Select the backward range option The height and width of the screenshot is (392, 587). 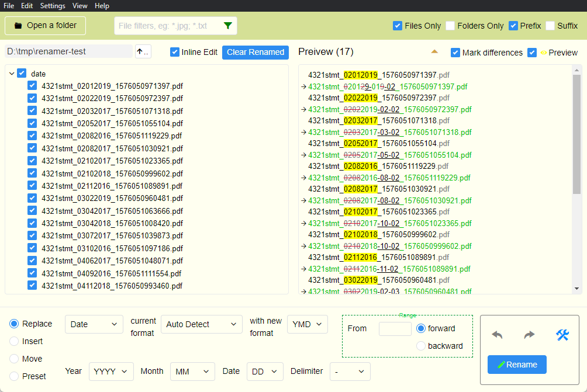tap(421, 346)
